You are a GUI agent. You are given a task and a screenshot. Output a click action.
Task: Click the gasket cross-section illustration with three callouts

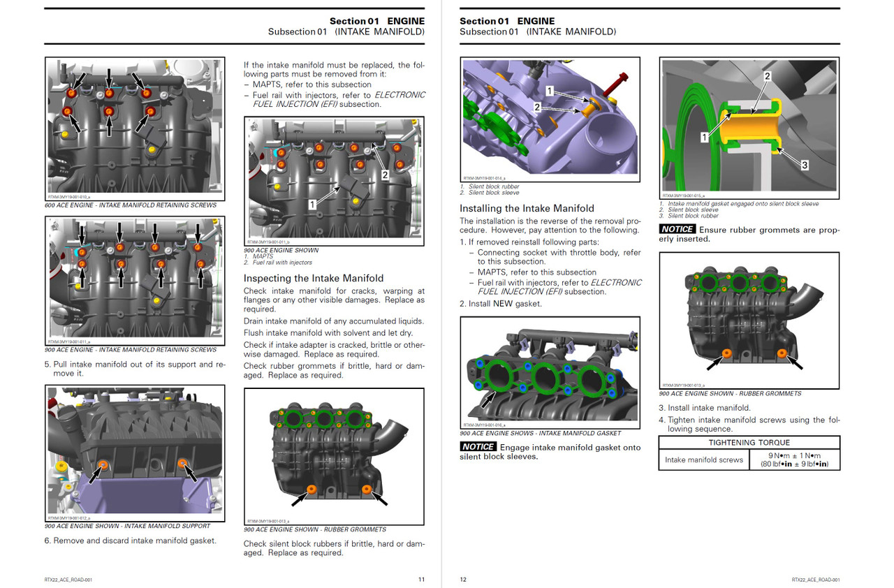coord(749,129)
